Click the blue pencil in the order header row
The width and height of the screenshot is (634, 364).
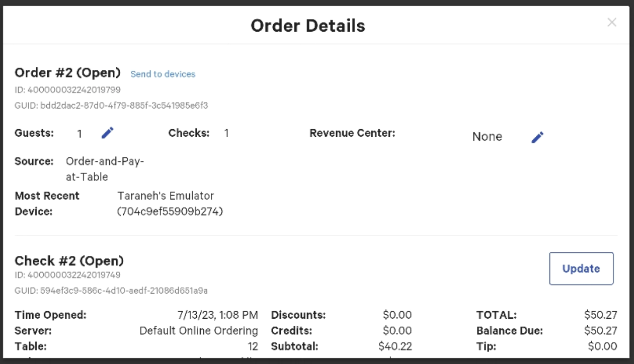pos(107,132)
